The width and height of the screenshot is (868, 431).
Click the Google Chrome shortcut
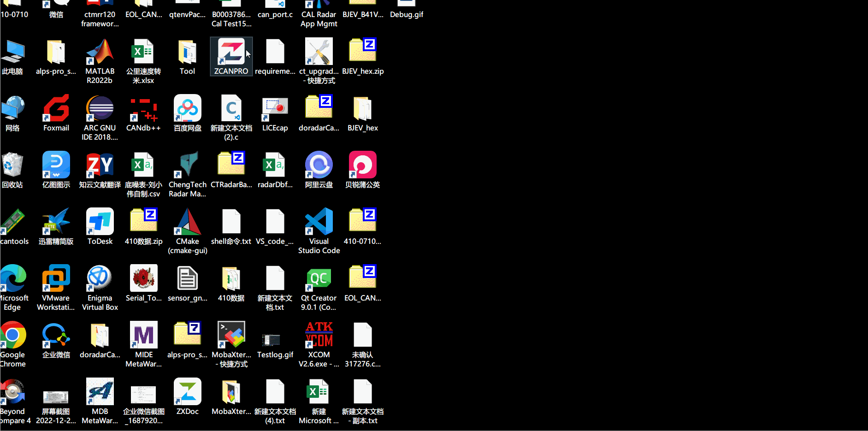pos(13,336)
